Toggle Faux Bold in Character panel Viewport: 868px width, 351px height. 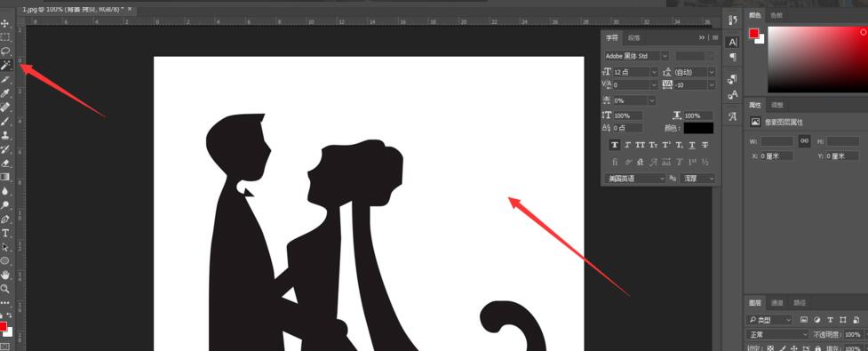[x=615, y=145]
